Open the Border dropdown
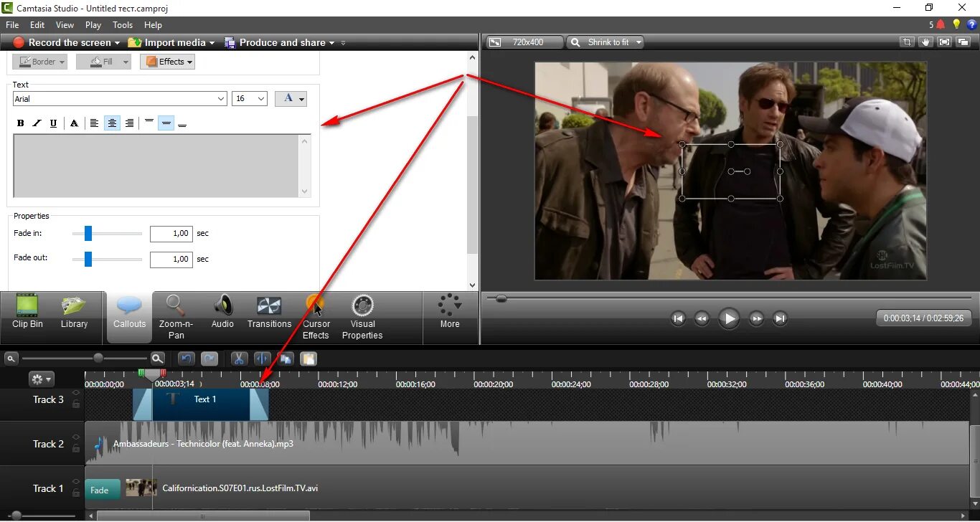This screenshot has height=522, width=980. (39, 62)
